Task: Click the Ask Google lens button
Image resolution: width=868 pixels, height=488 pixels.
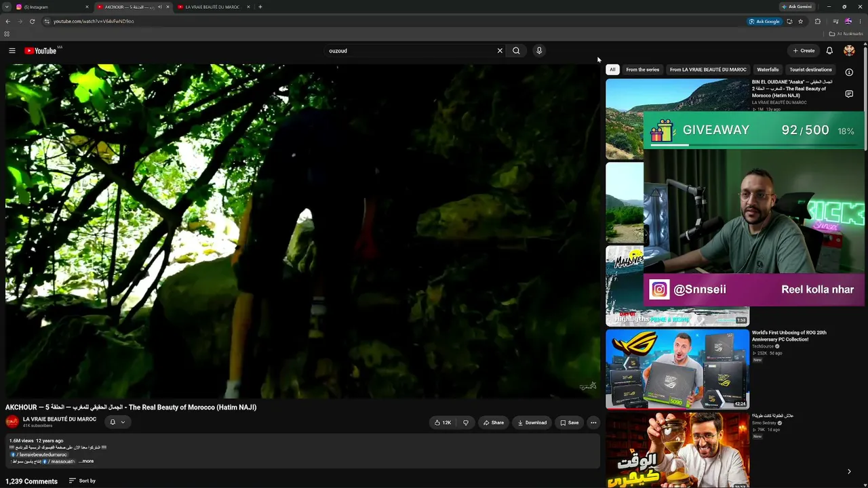Action: [764, 21]
